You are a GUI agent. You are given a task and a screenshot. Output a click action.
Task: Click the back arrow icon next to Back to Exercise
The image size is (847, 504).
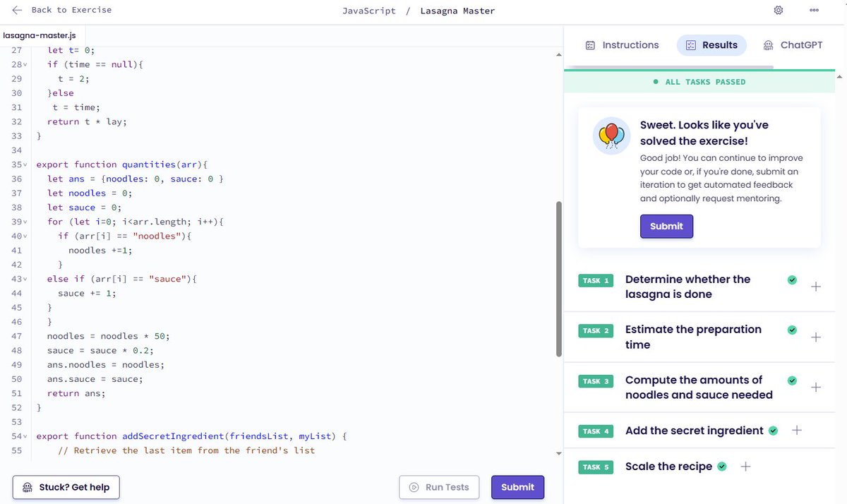18,10
